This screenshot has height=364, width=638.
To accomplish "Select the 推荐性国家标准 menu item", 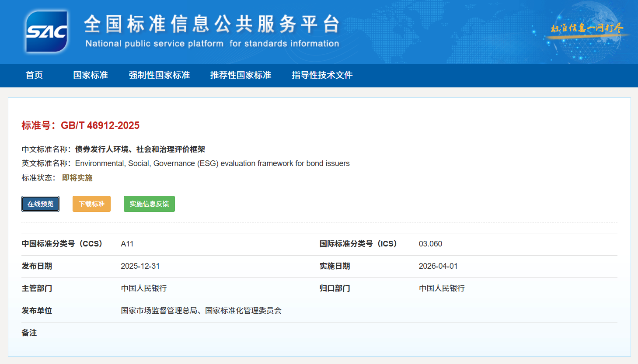I will coord(240,75).
